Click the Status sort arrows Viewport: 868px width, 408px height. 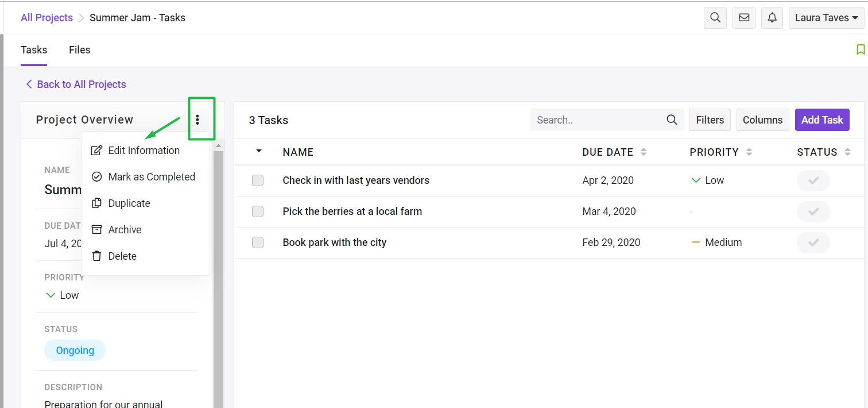848,152
